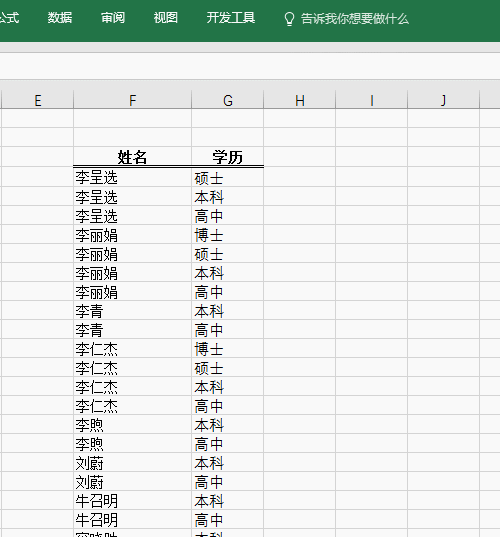Screen dimensions: 500x537
Task: Click the 高中 cell in 李煦's row
Action: [x=228, y=444]
